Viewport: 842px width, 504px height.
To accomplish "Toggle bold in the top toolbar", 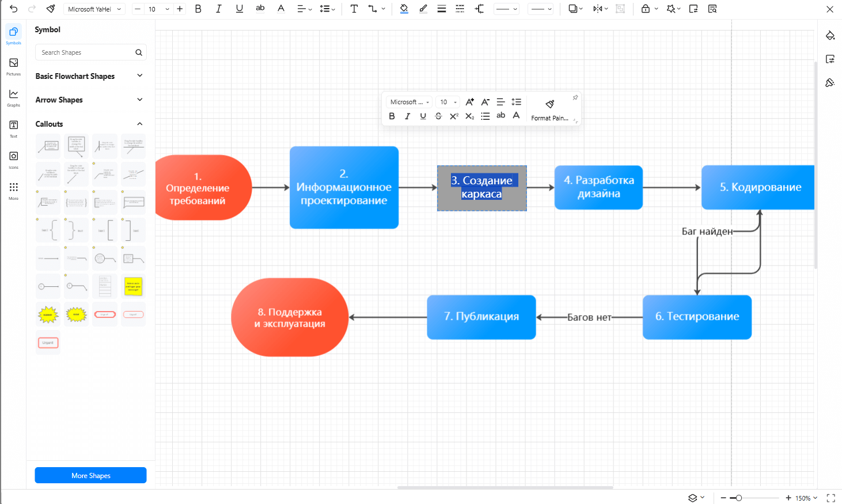I will click(198, 9).
